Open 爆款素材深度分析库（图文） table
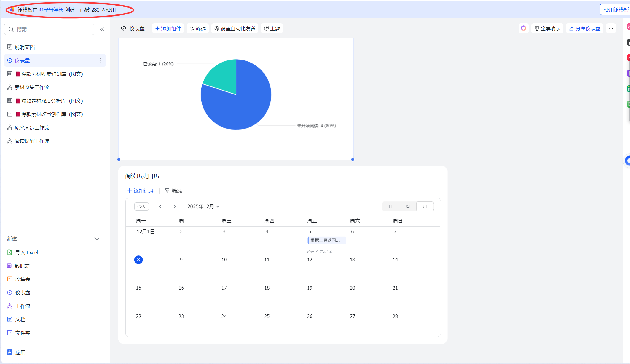The image size is (630, 364). (x=55, y=101)
